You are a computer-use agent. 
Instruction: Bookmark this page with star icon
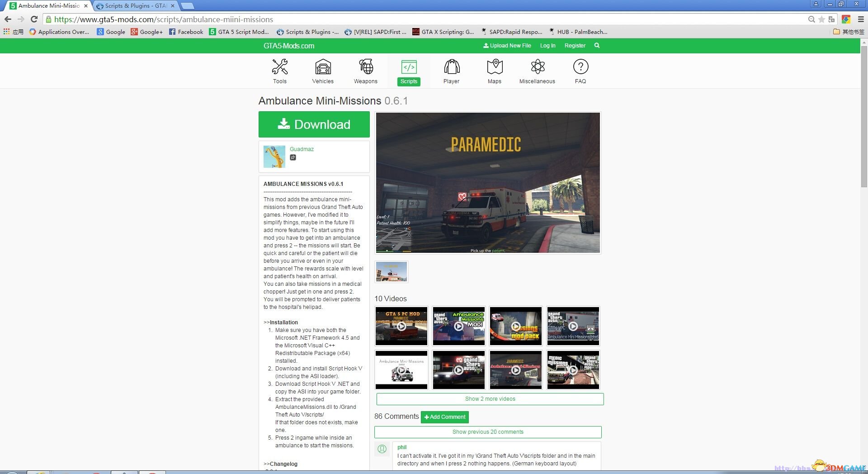(x=821, y=19)
